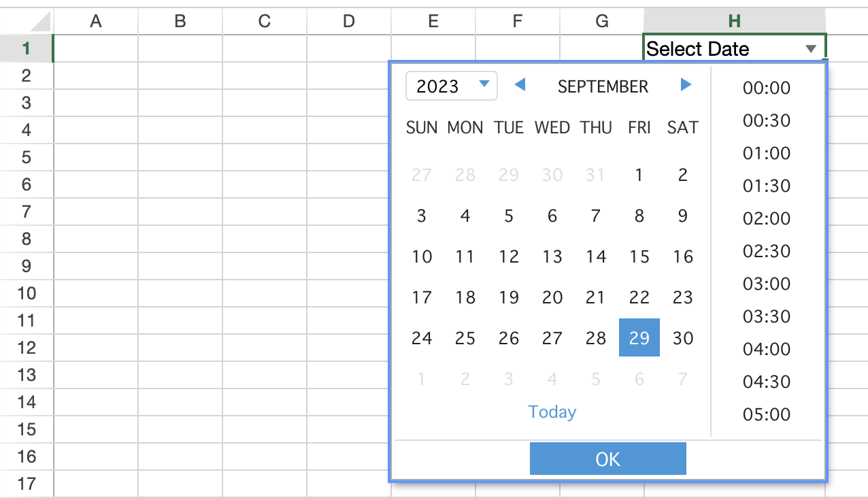This screenshot has height=498, width=868.
Task: Select column H header
Action: 734,21
